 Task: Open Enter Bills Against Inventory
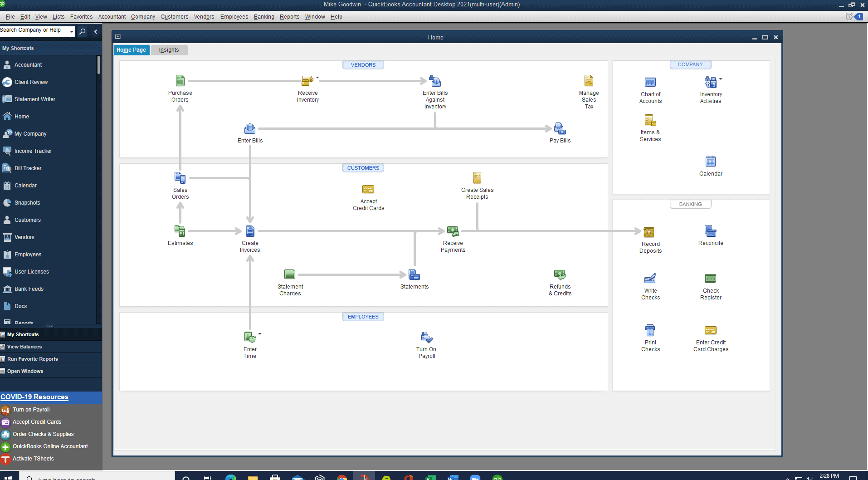[435, 81]
